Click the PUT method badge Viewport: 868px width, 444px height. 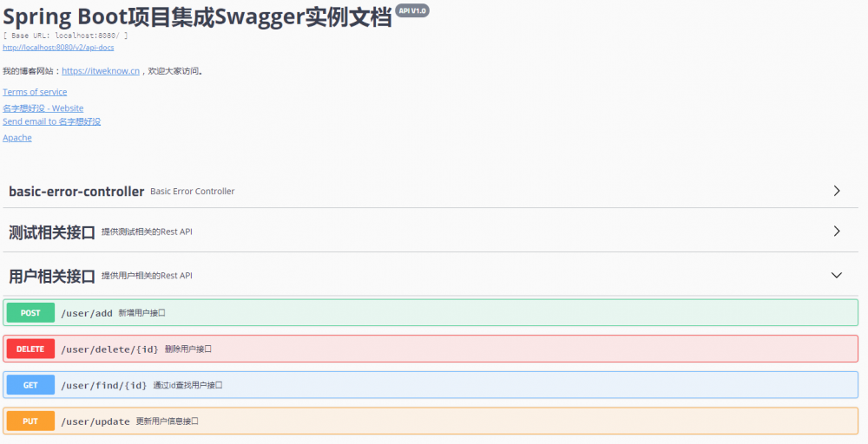point(30,421)
